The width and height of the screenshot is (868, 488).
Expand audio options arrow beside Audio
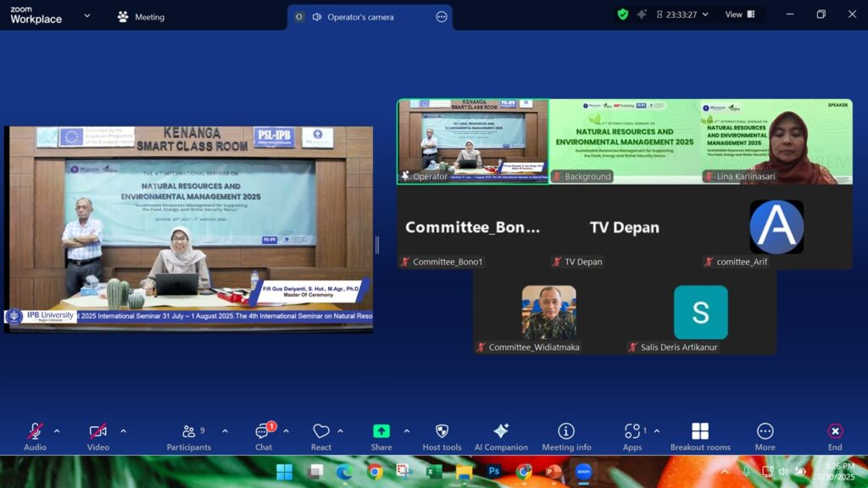[57, 430]
